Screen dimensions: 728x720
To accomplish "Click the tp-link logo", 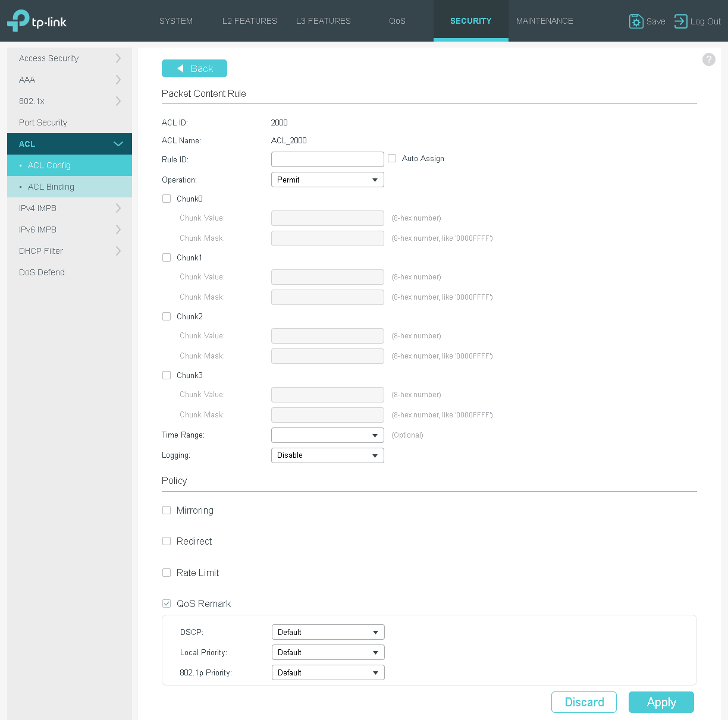I will [x=37, y=21].
